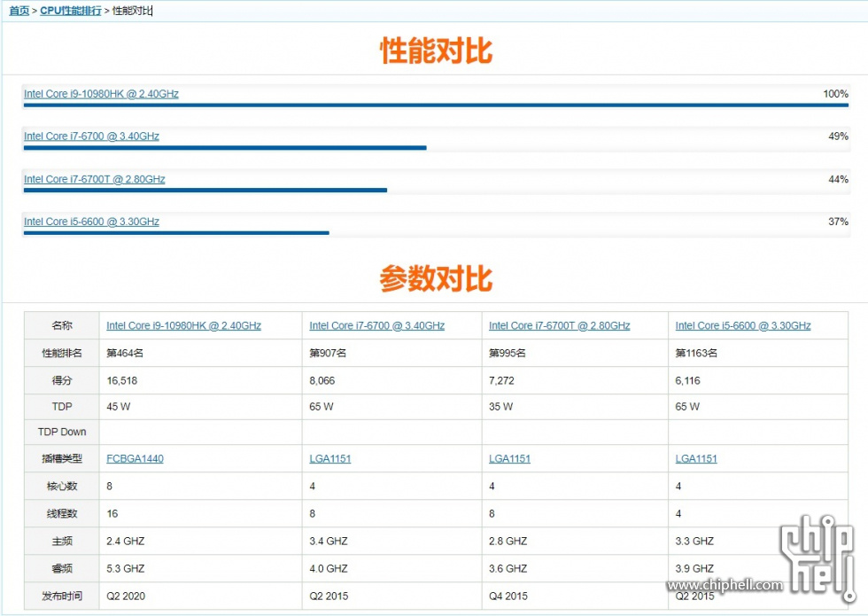Open the FCBGA1440 socket type link
868x616 pixels.
[135, 458]
